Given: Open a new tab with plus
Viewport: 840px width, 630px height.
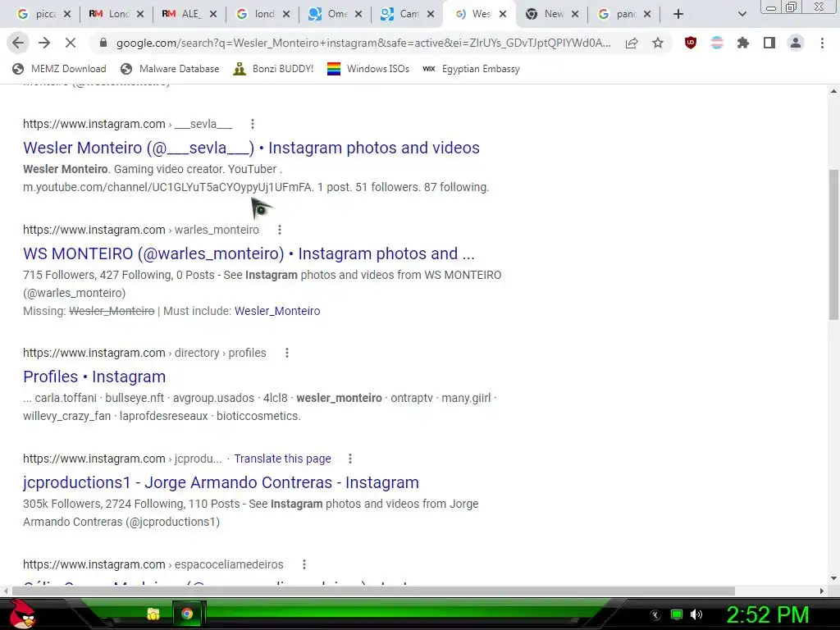Looking at the screenshot, I should tap(678, 15).
